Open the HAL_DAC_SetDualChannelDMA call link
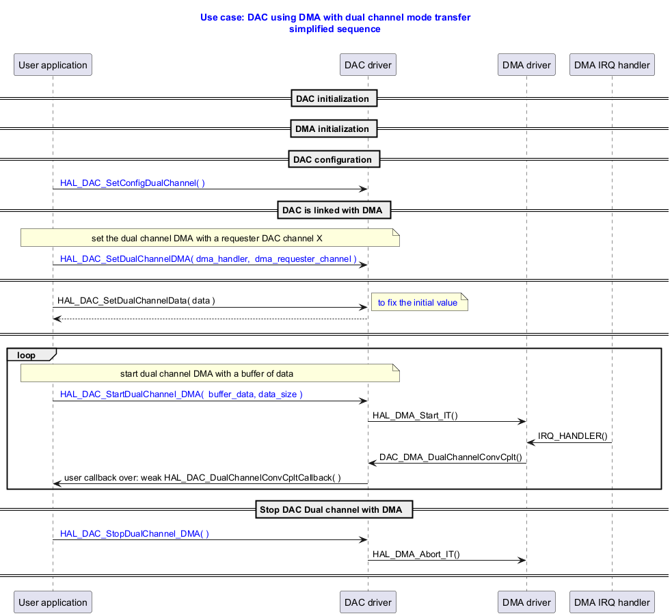This screenshot has width=672, height=616. tap(208, 259)
